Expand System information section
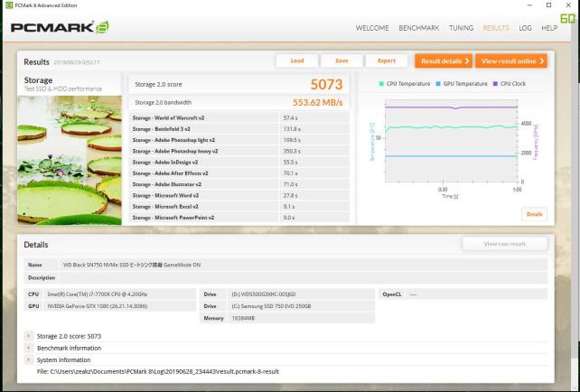Viewport: 580px width, 392px height. pos(29,359)
